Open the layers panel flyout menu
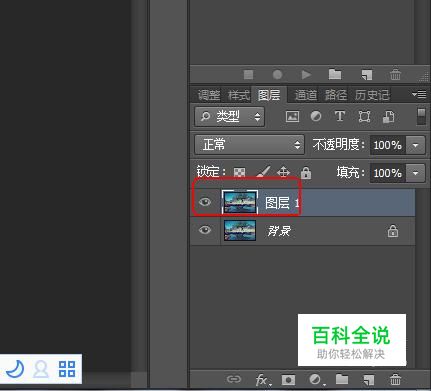Image resolution: width=431 pixels, height=391 pixels. [x=419, y=95]
